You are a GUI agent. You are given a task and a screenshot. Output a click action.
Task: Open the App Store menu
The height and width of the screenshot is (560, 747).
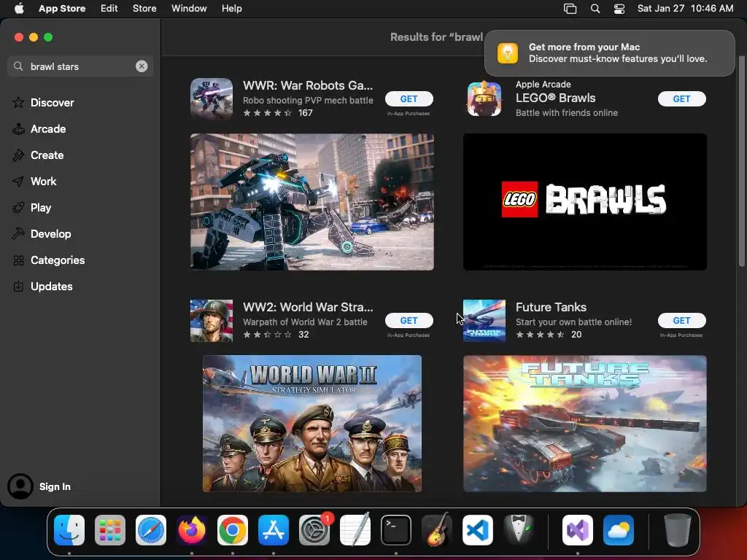click(x=62, y=9)
